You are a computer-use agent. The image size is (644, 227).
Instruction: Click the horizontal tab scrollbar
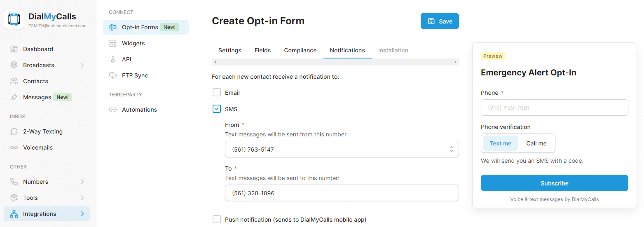pyautogui.click(x=335, y=62)
